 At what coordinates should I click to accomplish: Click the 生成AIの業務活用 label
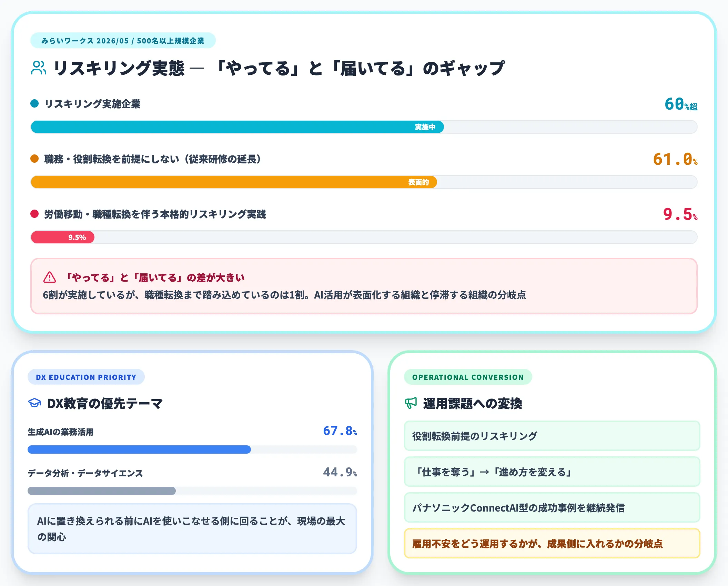[61, 432]
